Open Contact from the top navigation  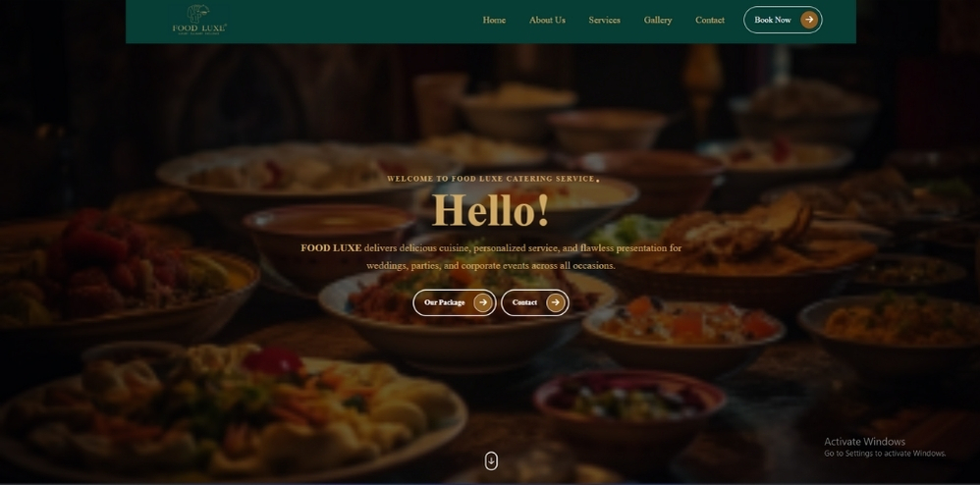(x=709, y=20)
